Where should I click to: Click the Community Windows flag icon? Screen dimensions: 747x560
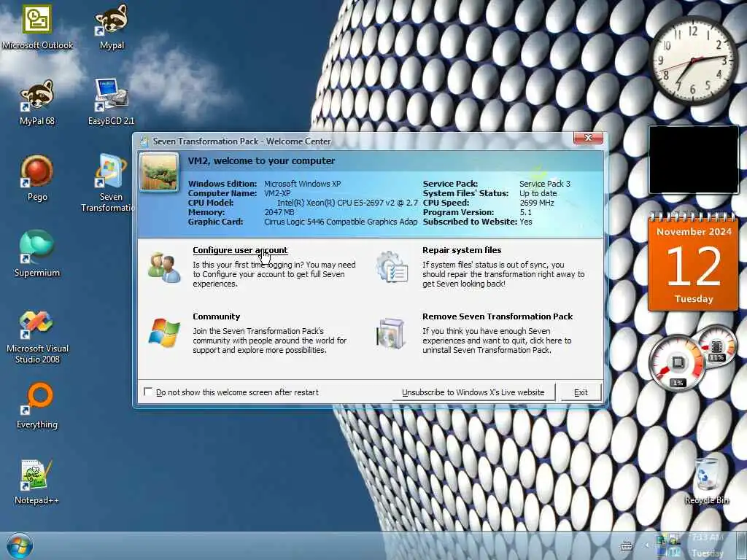tap(164, 332)
